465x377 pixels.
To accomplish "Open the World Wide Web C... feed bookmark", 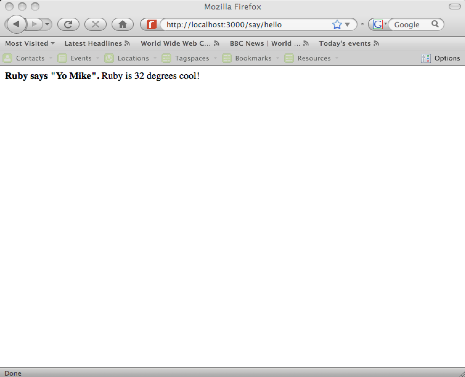I will tap(180, 44).
